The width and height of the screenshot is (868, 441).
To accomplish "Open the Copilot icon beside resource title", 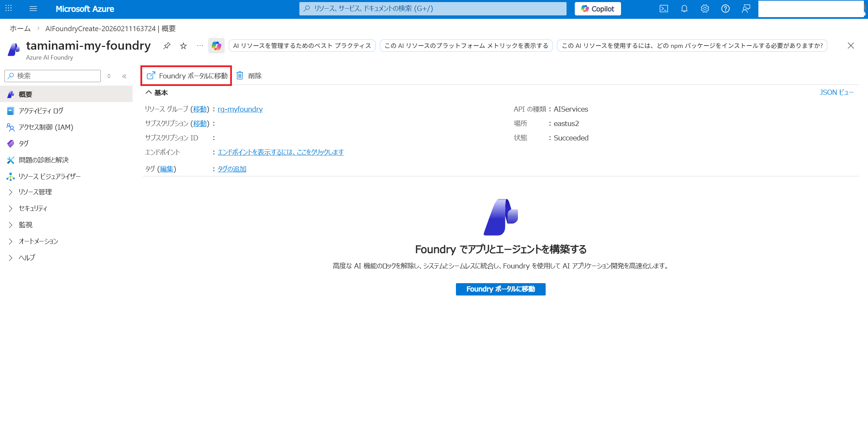I will [x=216, y=46].
